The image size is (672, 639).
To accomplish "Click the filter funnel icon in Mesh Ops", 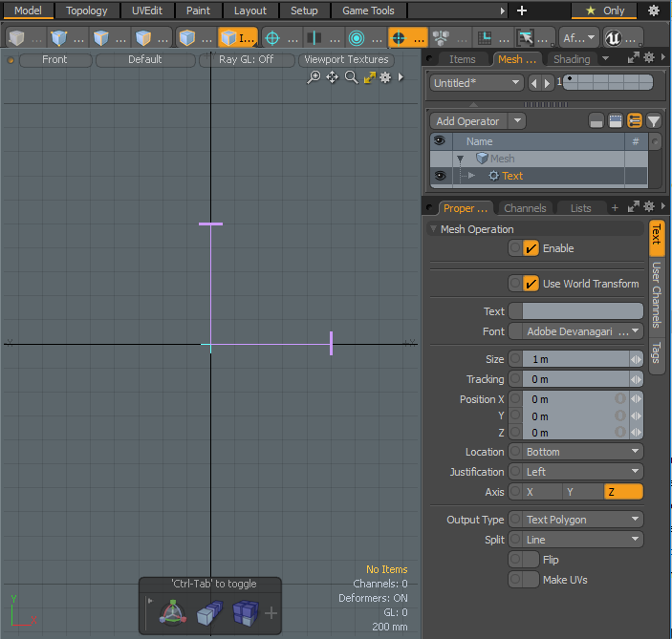I will pyautogui.click(x=653, y=121).
